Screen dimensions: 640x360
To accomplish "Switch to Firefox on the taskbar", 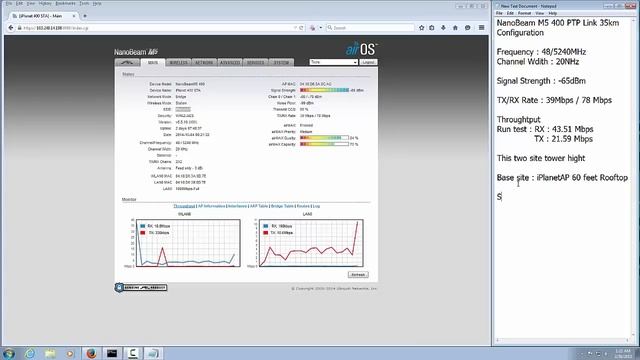I will [91, 353].
